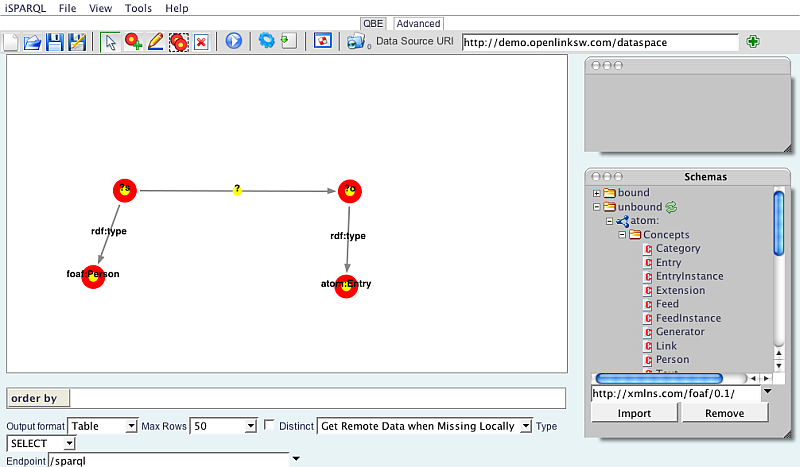Select the arrow pointer tool
The width and height of the screenshot is (800, 467).
(x=110, y=42)
